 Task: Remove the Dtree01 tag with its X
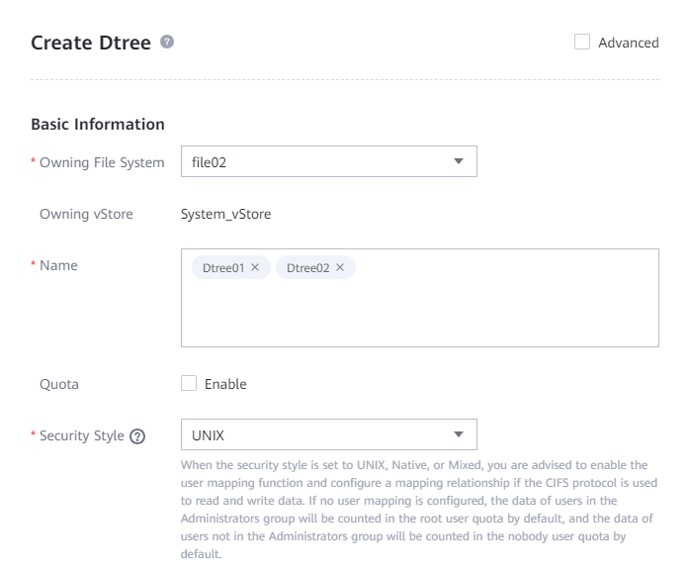255,267
